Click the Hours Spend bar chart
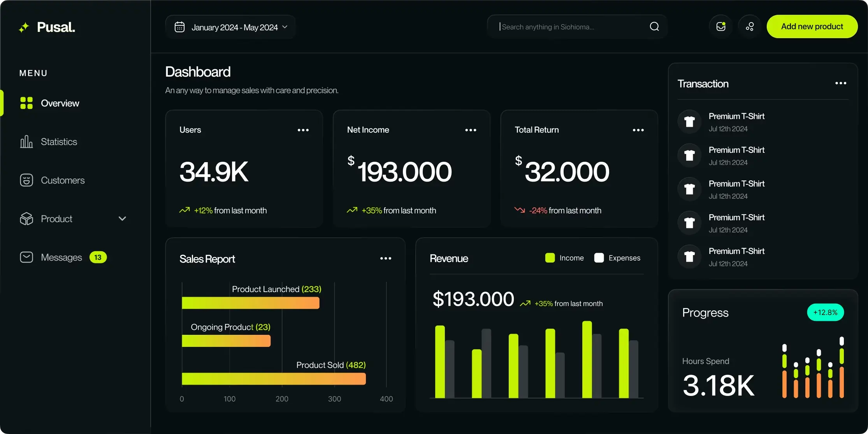 813,367
